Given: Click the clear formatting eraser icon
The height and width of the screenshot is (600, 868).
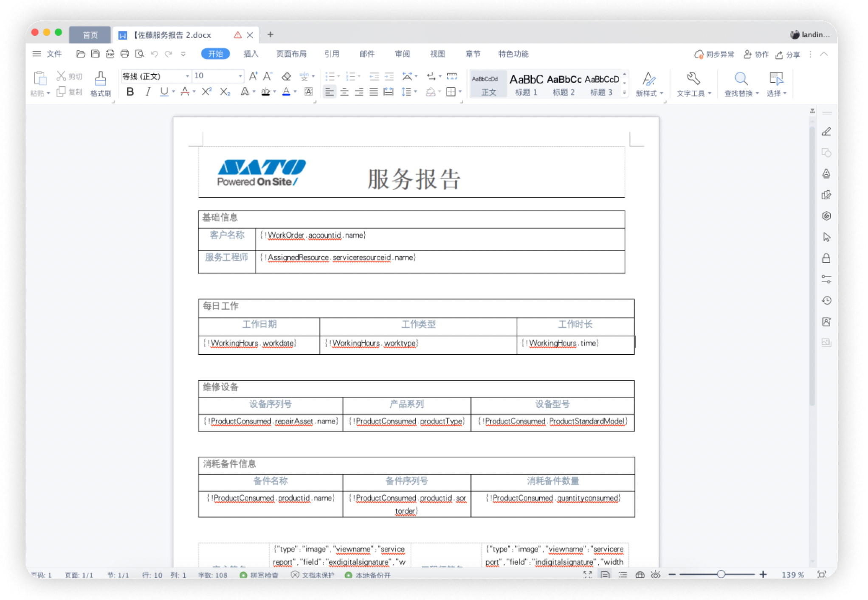Looking at the screenshot, I should (286, 76).
